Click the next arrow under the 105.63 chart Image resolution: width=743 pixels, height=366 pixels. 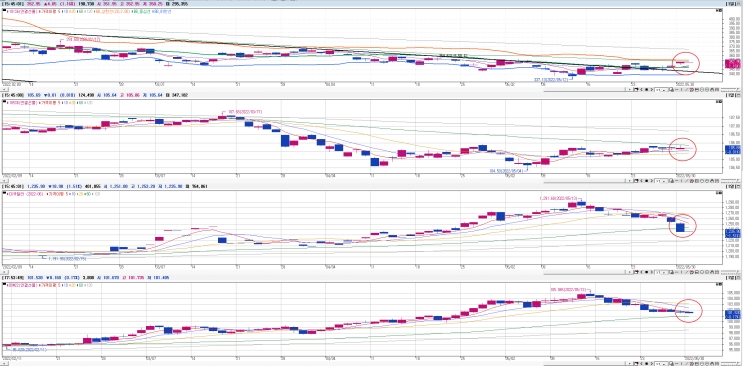(x=652, y=181)
